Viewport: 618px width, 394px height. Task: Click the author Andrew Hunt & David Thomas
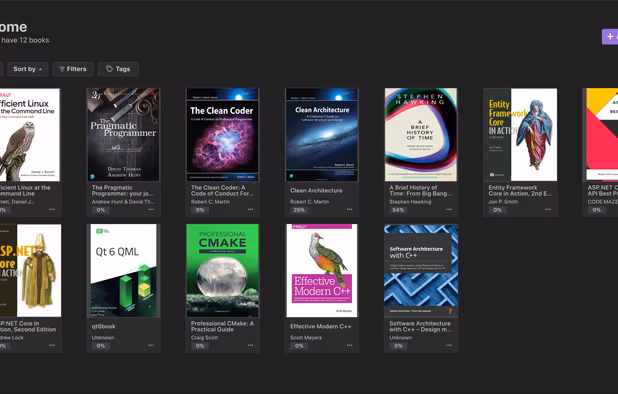point(123,202)
